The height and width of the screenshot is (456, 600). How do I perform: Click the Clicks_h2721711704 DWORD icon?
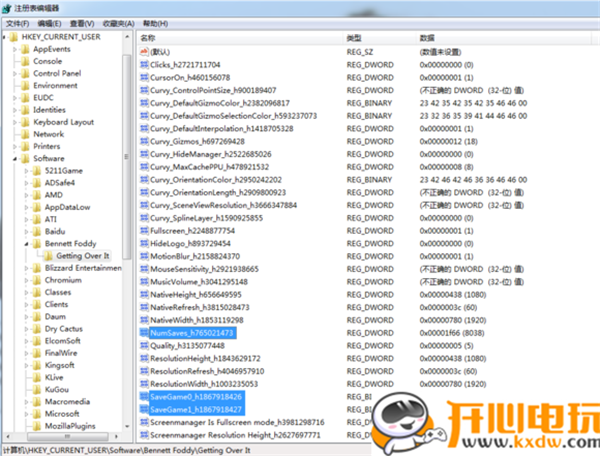pos(144,65)
